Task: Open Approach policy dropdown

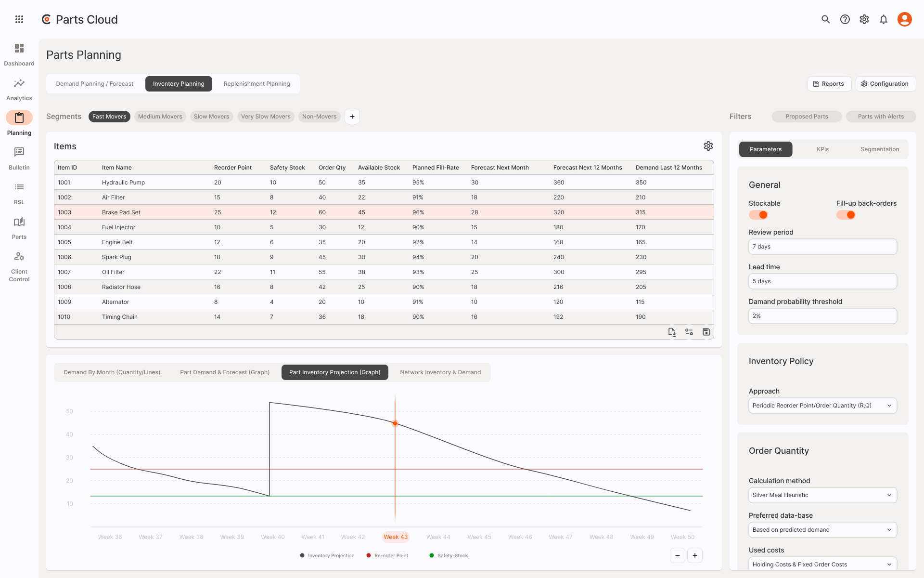Action: pyautogui.click(x=823, y=406)
